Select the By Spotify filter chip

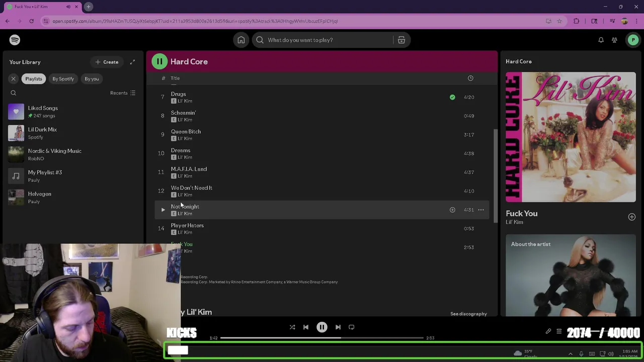pyautogui.click(x=63, y=79)
